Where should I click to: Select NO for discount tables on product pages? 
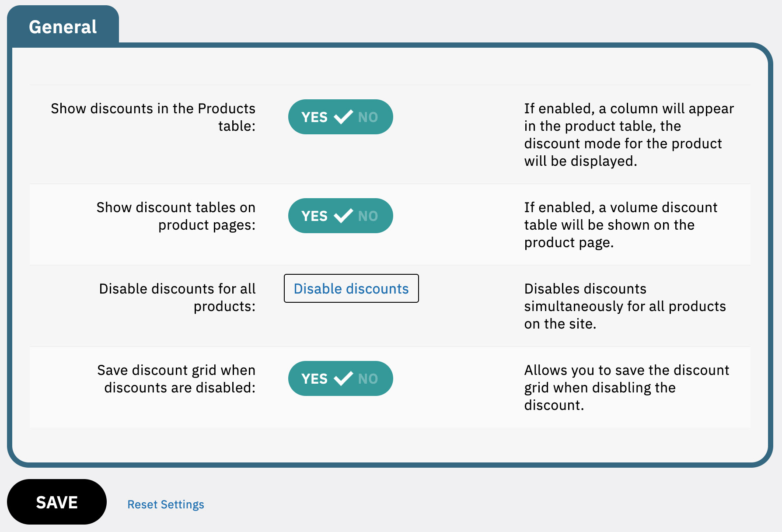pos(368,216)
